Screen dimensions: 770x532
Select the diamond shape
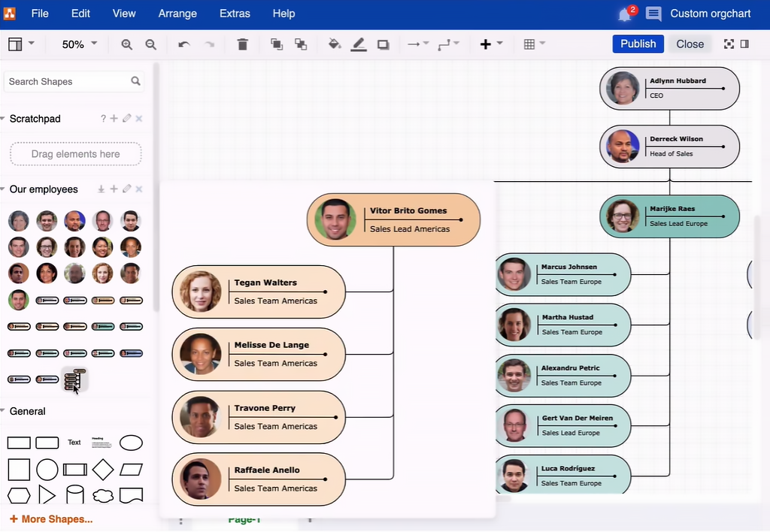tap(103, 470)
